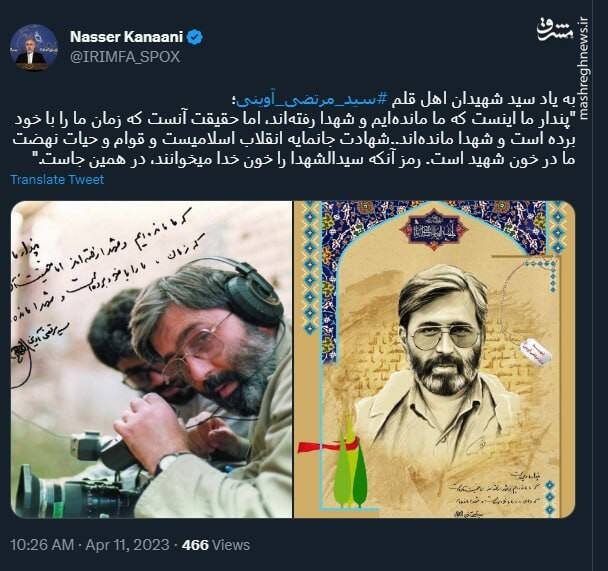
Task: Open Nasser Kanaani's profile avatar
Action: point(33,47)
